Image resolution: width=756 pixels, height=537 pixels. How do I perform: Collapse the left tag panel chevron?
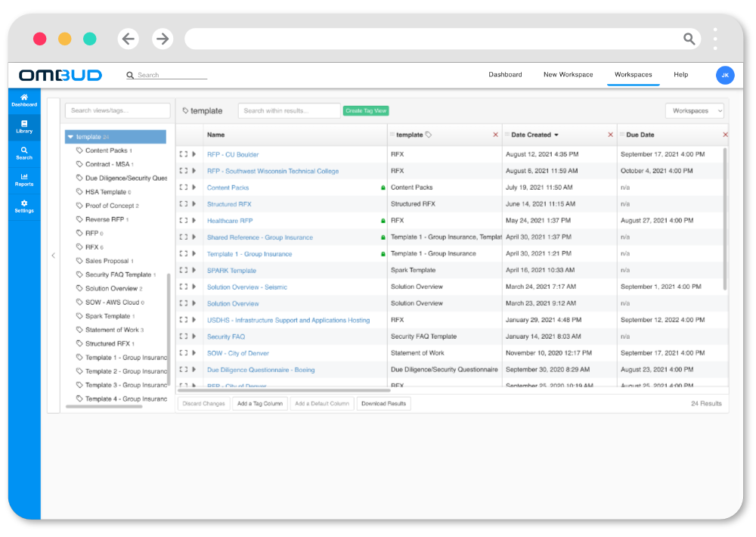[x=54, y=255]
